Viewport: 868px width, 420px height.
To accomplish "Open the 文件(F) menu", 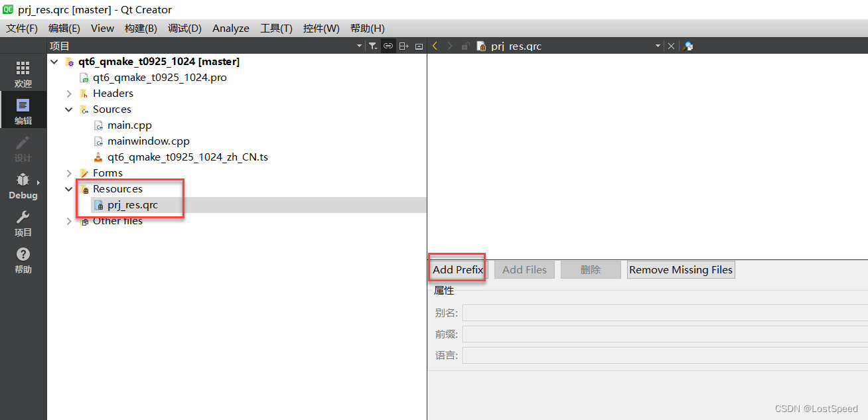I will click(x=22, y=28).
